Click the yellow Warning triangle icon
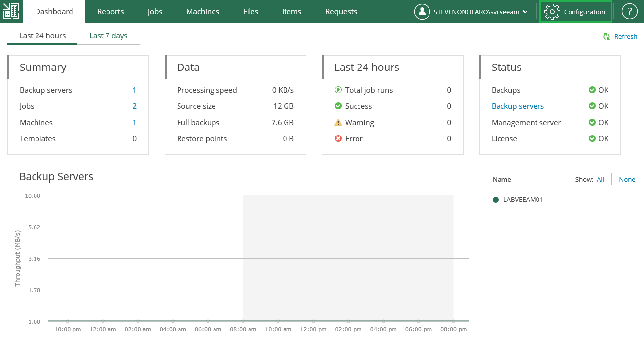This screenshot has height=340, width=644. [338, 123]
